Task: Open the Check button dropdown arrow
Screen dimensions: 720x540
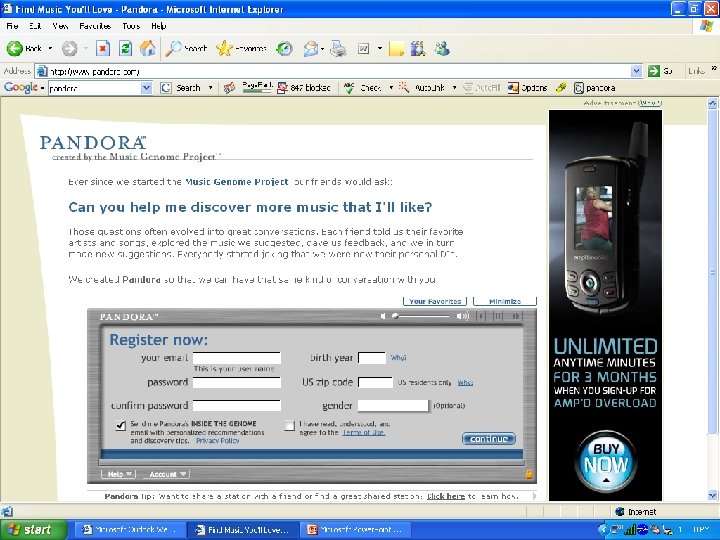Action: tap(391, 88)
